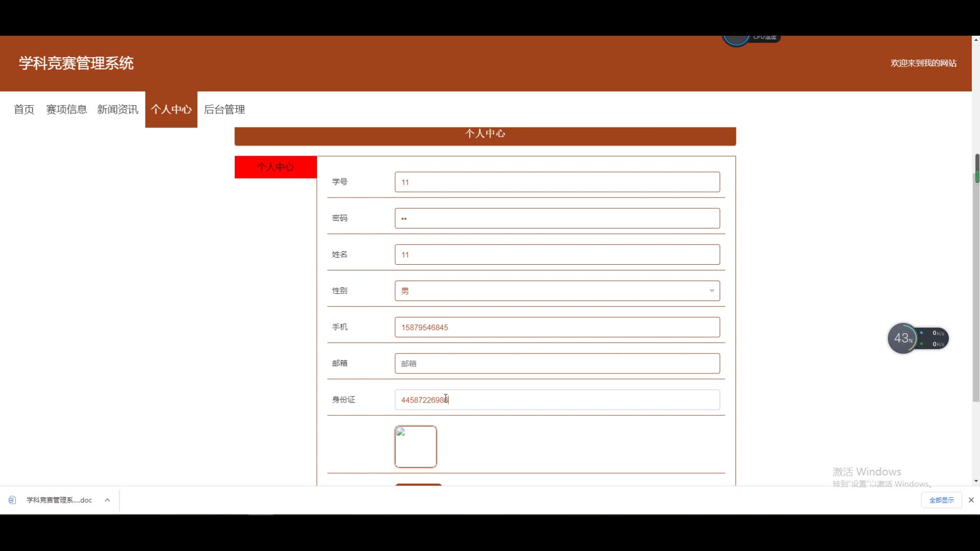Screen dimensions: 980x551
Task: Open the 首页 navigation tab
Action: (24, 109)
